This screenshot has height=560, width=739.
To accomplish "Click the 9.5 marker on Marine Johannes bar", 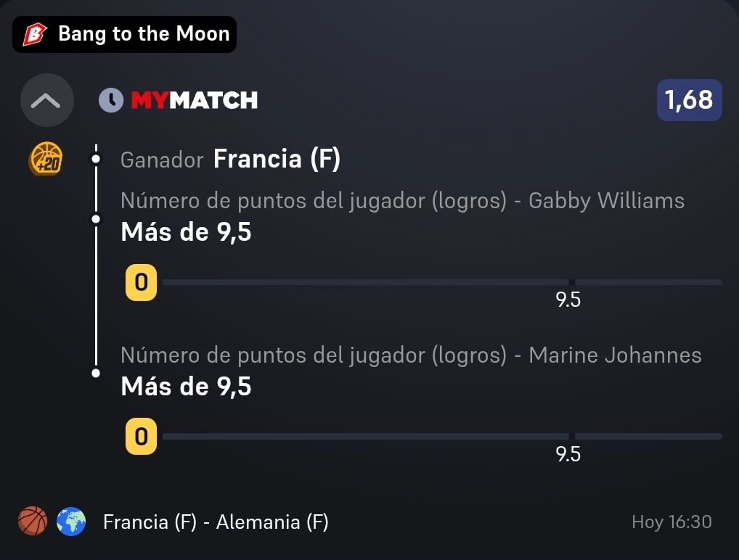I will pos(568,454).
